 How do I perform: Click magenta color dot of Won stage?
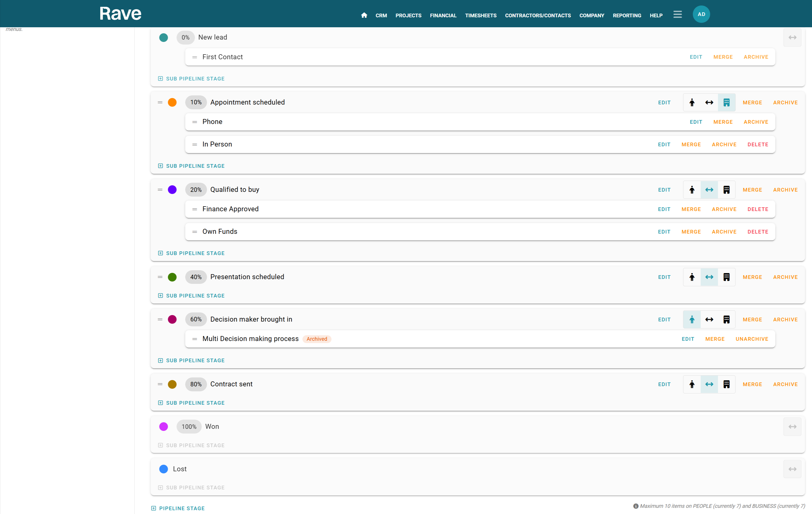pos(164,427)
